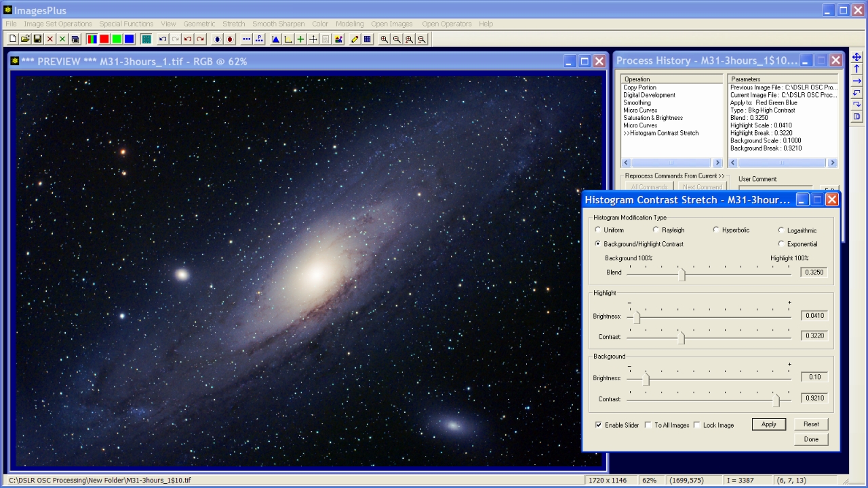Image resolution: width=868 pixels, height=488 pixels.
Task: Open the histogram display icon
Action: [x=275, y=39]
